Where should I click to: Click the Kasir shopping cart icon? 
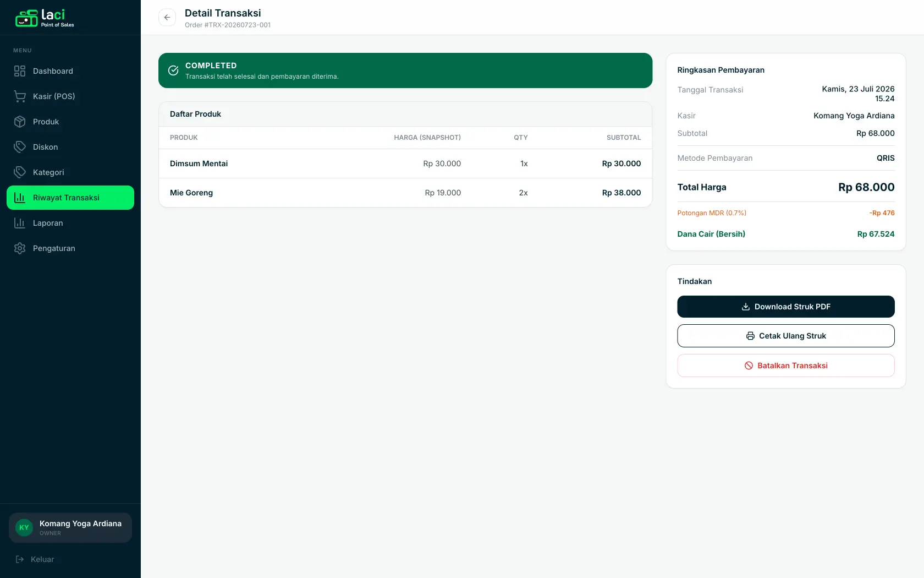pyautogui.click(x=20, y=96)
